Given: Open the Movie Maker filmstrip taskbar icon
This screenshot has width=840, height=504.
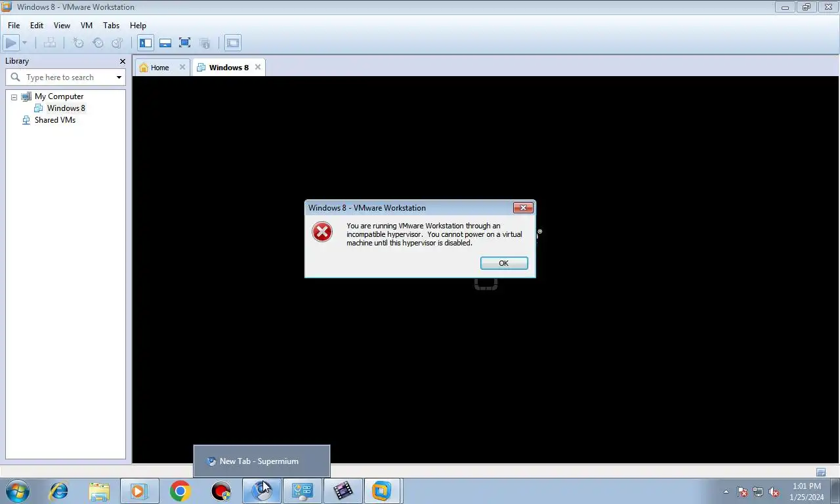Looking at the screenshot, I should (x=343, y=491).
